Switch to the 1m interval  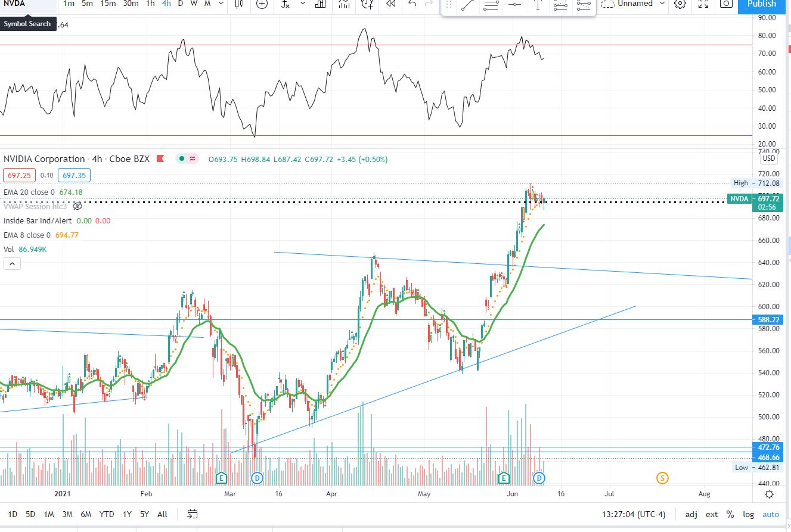tap(69, 4)
